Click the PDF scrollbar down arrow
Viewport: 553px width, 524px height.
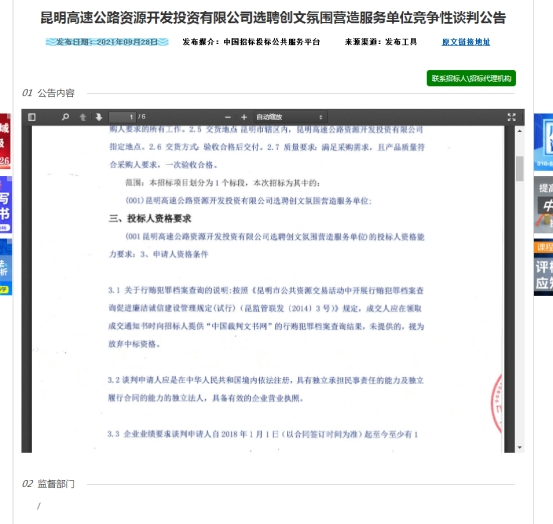pyautogui.click(x=519, y=447)
